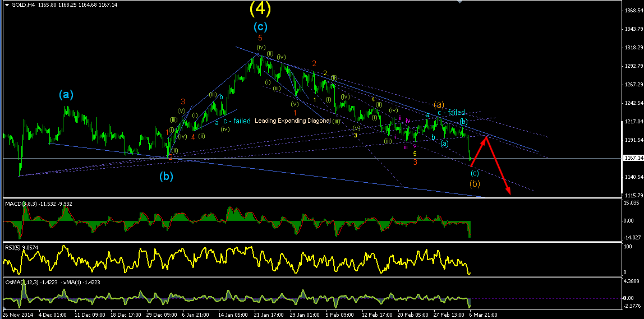Select the orange (b) label near red arrows
This screenshot has height=319, width=644.
pyautogui.click(x=475, y=183)
